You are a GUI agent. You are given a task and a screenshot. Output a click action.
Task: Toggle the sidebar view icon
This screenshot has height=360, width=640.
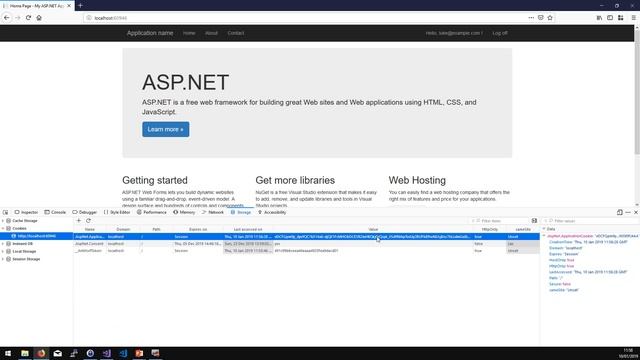[610, 18]
